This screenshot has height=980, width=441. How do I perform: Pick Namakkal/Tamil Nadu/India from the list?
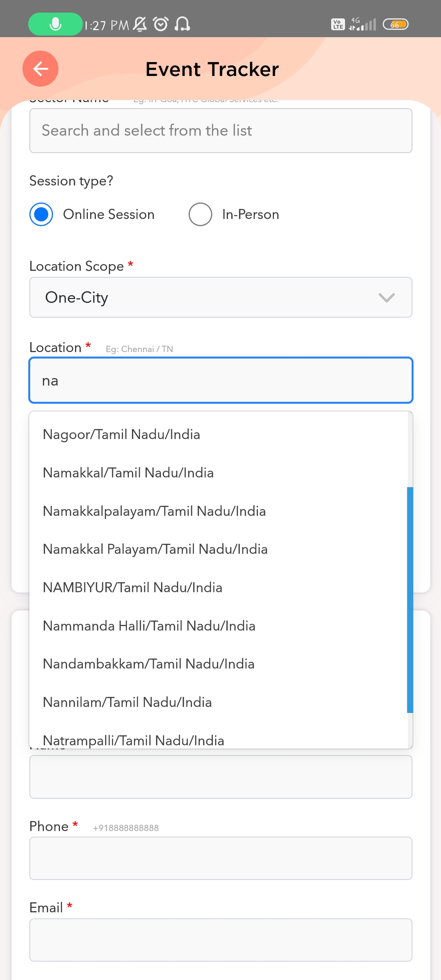pyautogui.click(x=128, y=473)
